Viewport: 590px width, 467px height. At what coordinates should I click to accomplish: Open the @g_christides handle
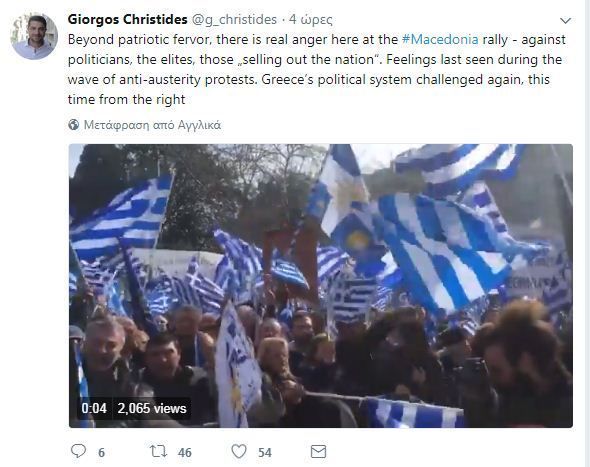tap(234, 20)
